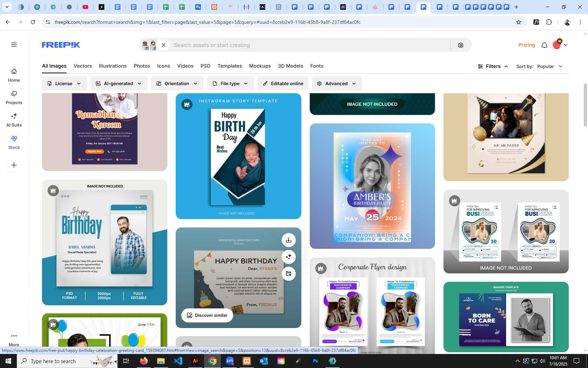This screenshot has height=368, width=588.
Task: Open Stock section in sidebar
Action: (x=14, y=143)
